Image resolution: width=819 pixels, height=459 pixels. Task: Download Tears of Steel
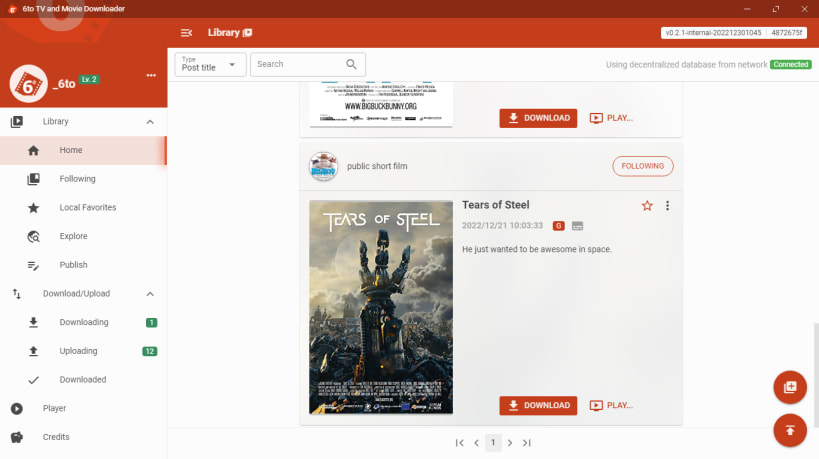coord(538,406)
